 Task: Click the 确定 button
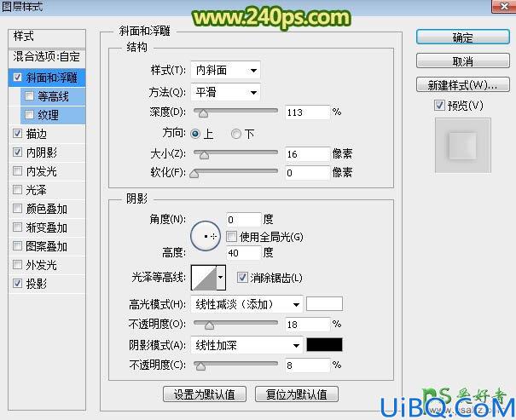coord(463,37)
